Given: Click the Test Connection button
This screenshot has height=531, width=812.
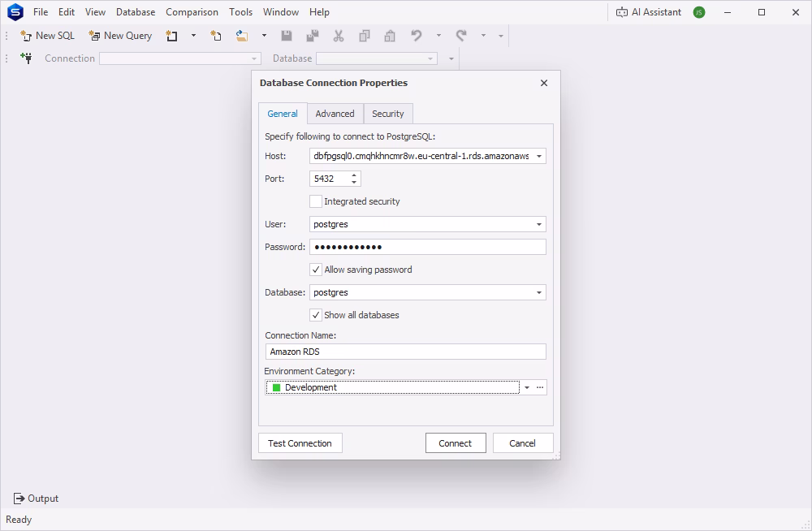Looking at the screenshot, I should click(300, 443).
